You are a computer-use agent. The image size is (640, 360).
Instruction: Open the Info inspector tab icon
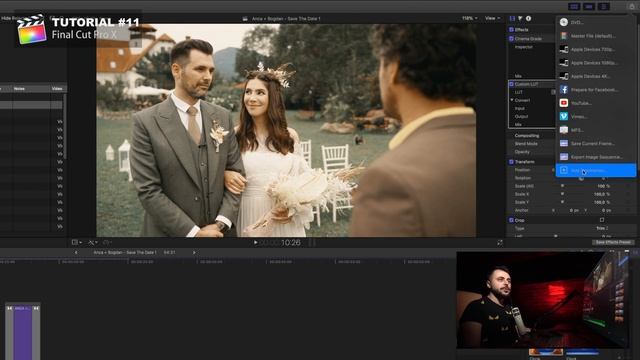tap(529, 18)
